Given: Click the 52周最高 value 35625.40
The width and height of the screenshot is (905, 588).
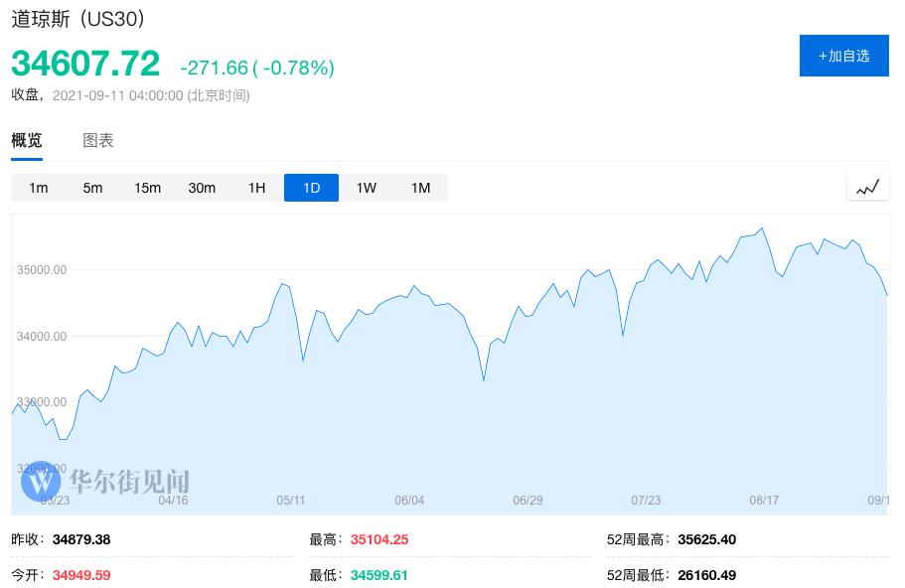Looking at the screenshot, I should click(x=706, y=540).
